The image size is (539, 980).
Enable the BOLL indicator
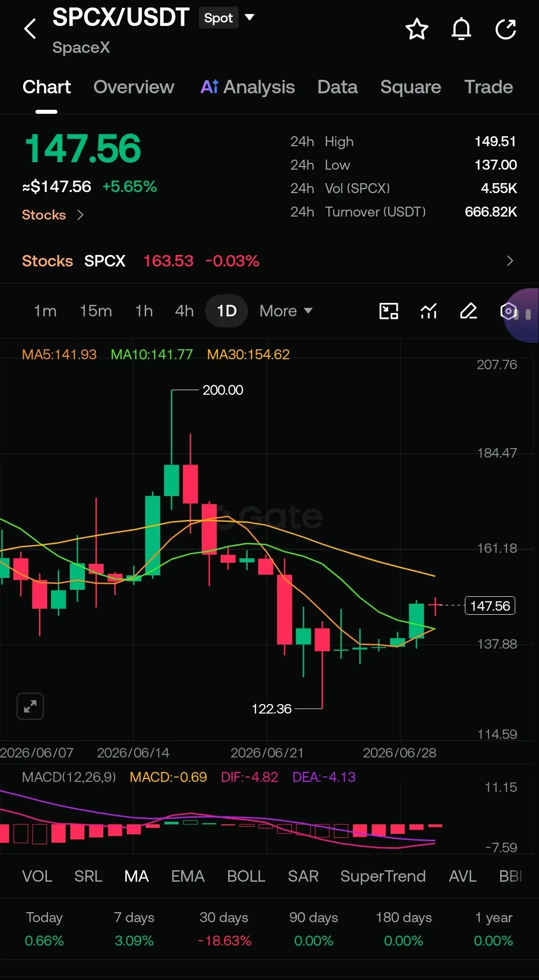pyautogui.click(x=246, y=876)
